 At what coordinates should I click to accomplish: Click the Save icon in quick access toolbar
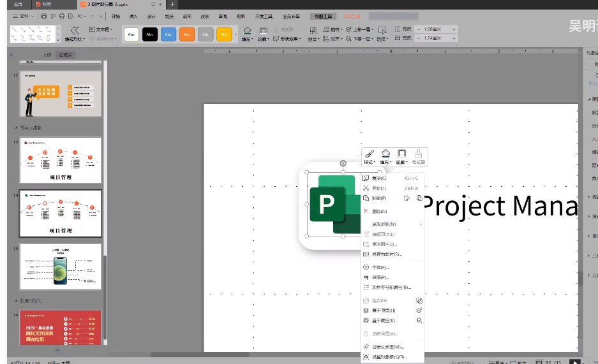coord(44,16)
